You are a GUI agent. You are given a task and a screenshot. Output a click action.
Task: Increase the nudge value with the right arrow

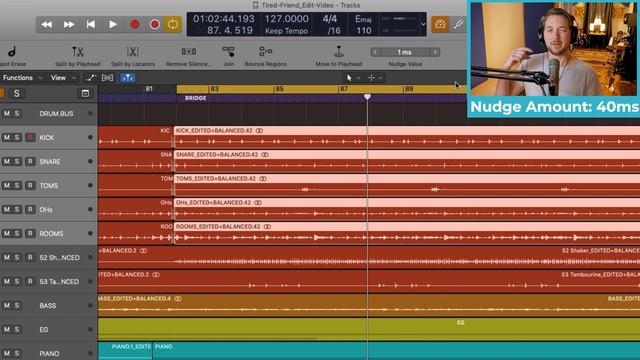coord(435,52)
